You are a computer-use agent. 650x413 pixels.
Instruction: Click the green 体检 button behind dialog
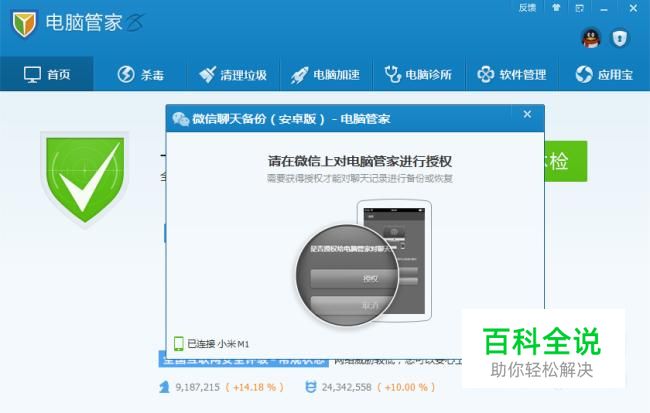point(565,161)
